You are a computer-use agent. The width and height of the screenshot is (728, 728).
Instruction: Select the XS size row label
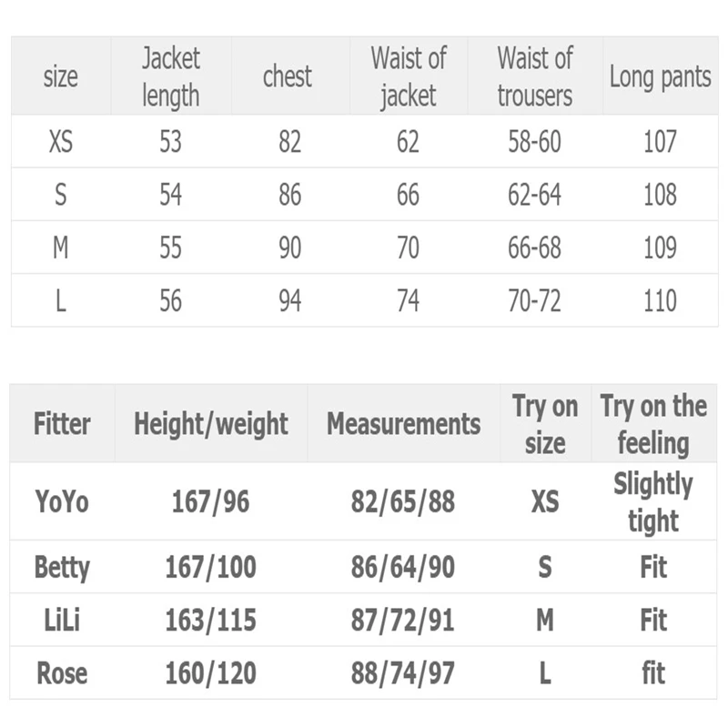coord(61,141)
